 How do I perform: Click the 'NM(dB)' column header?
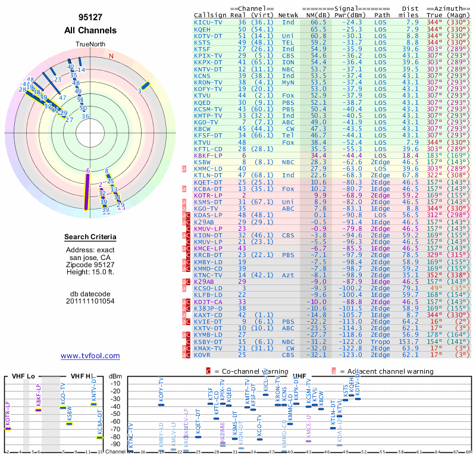318,15
